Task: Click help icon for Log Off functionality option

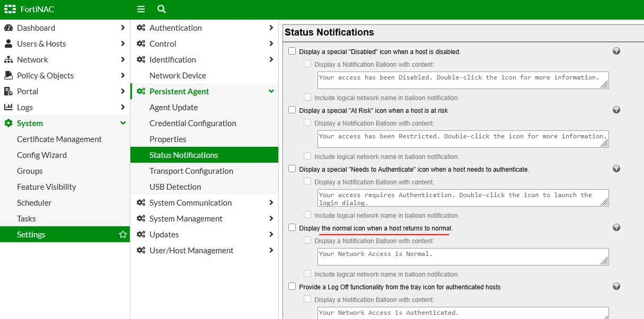Action: click(616, 286)
